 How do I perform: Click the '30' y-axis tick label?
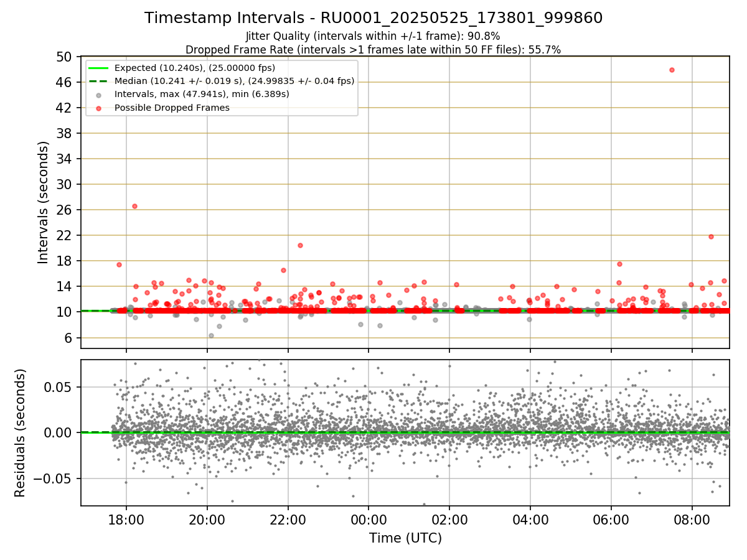[x=64, y=184]
